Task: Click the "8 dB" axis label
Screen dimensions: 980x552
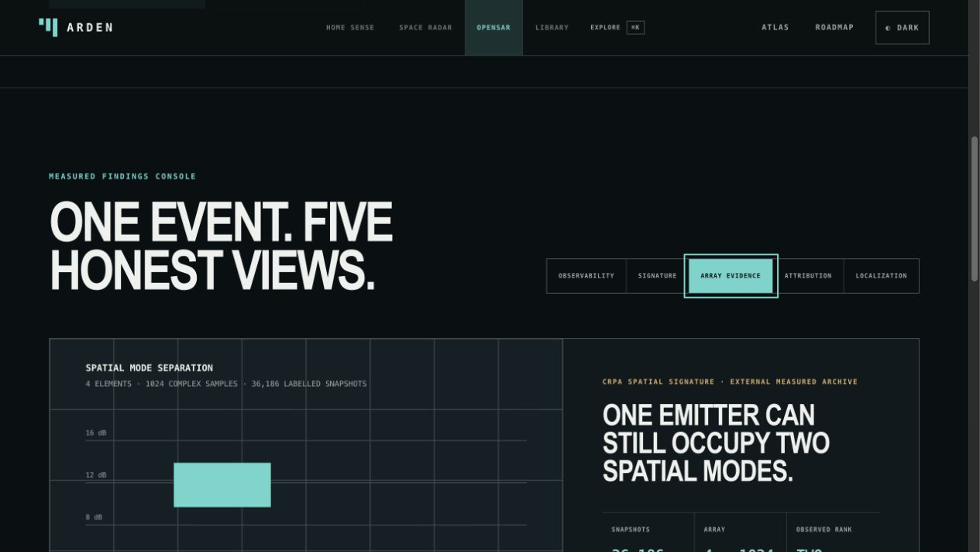Action: click(94, 517)
